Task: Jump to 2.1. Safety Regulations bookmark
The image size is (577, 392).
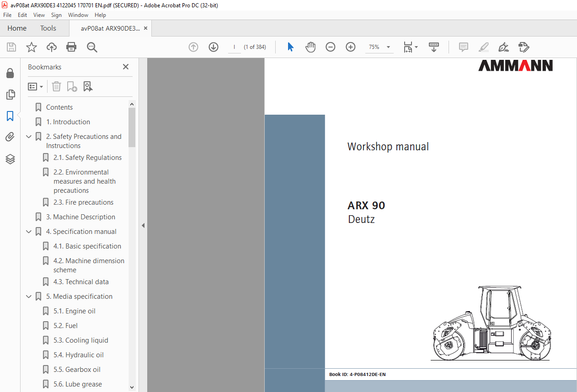Action: coord(88,158)
